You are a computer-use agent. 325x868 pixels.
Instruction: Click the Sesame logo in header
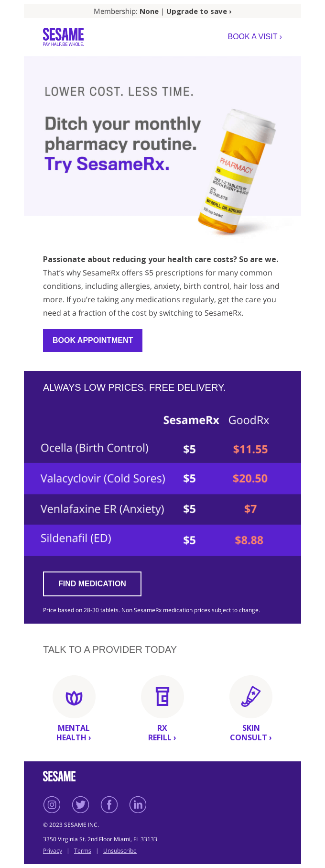pyautogui.click(x=63, y=37)
